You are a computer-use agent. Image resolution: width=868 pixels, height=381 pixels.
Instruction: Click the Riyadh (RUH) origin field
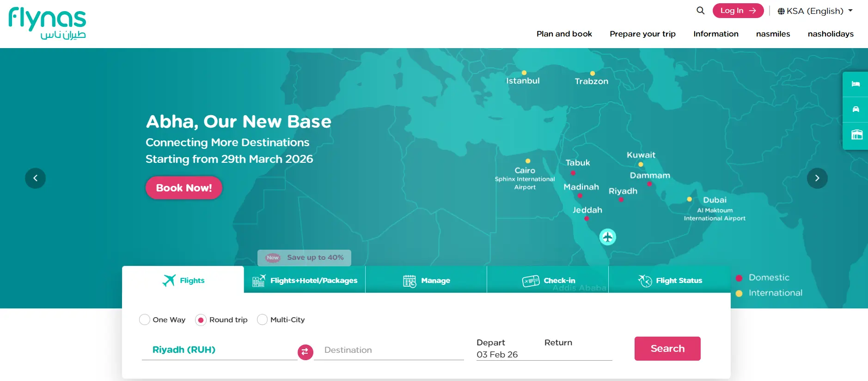[x=220, y=350]
